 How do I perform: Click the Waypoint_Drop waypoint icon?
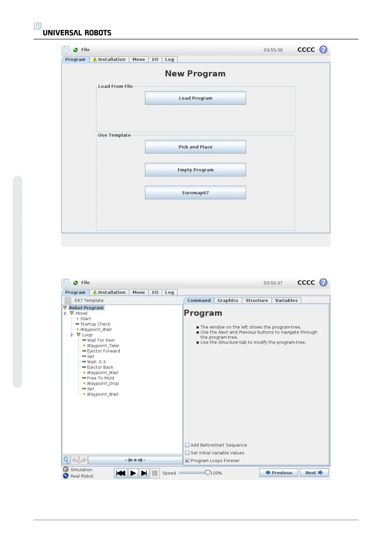coord(84,384)
